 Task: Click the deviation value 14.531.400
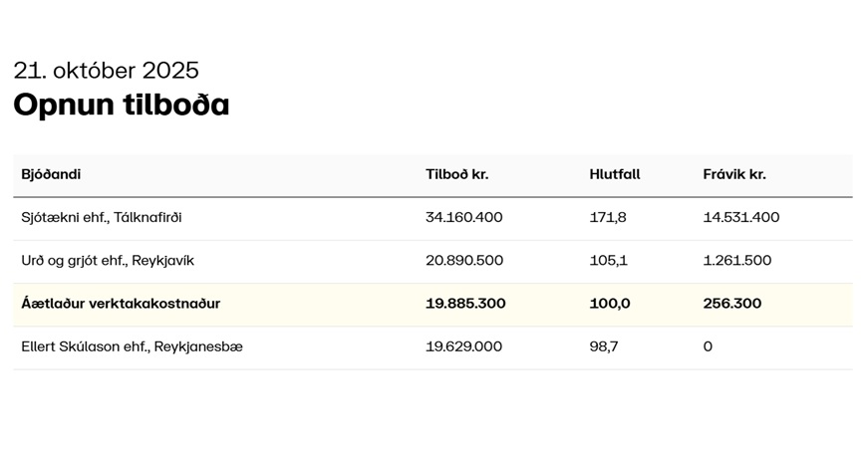[740, 217]
